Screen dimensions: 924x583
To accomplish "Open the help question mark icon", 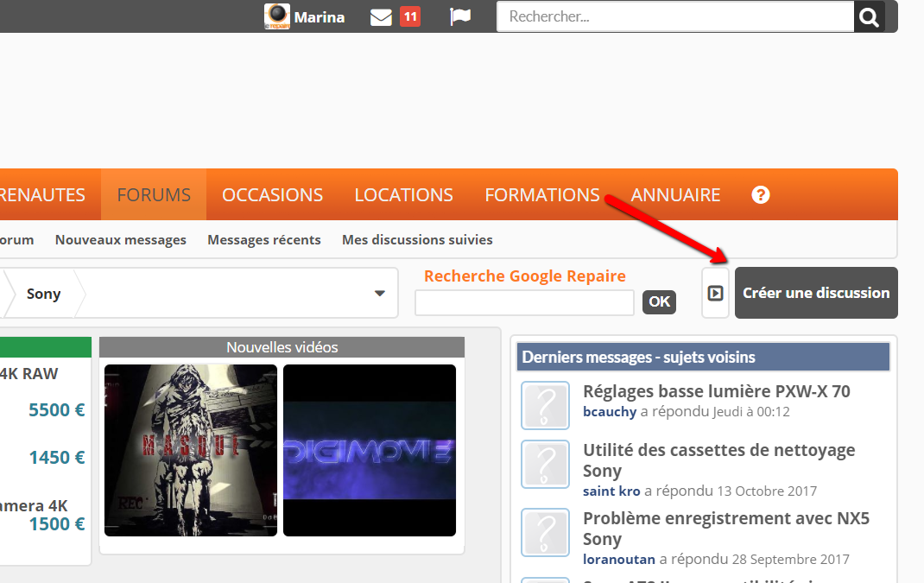I will click(760, 194).
